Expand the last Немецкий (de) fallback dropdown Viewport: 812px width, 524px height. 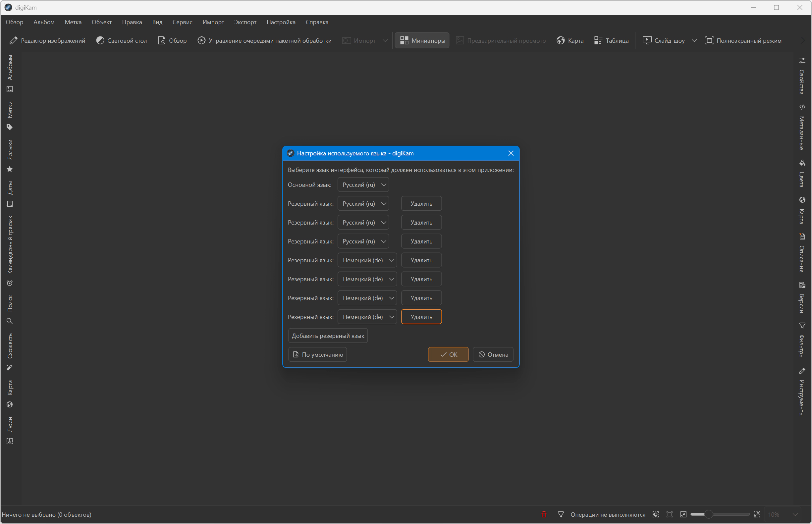click(x=367, y=317)
